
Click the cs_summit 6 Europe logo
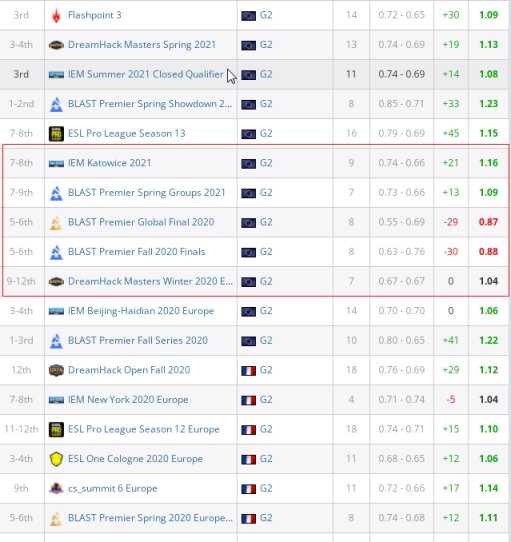coord(56,488)
